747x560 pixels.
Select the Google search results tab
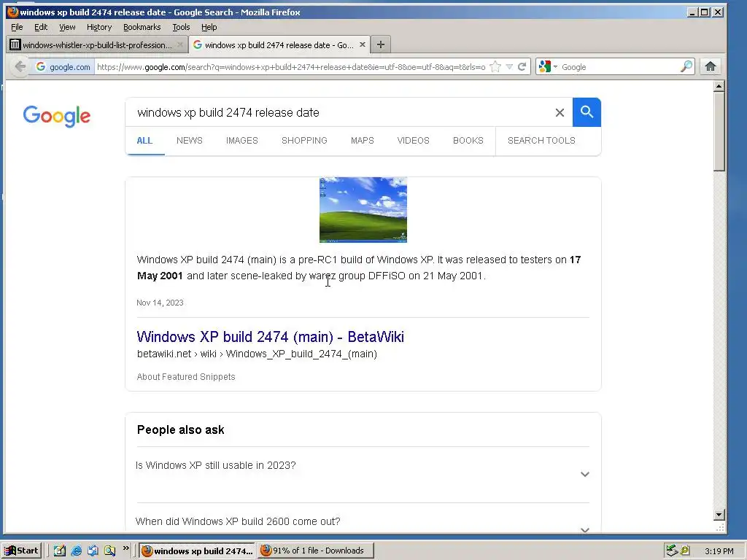279,44
